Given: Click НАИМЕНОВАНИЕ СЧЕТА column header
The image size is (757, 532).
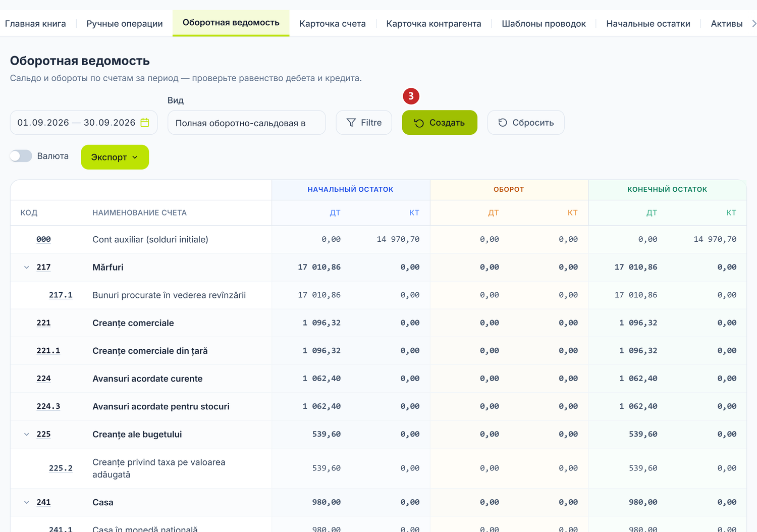Looking at the screenshot, I should [x=140, y=213].
